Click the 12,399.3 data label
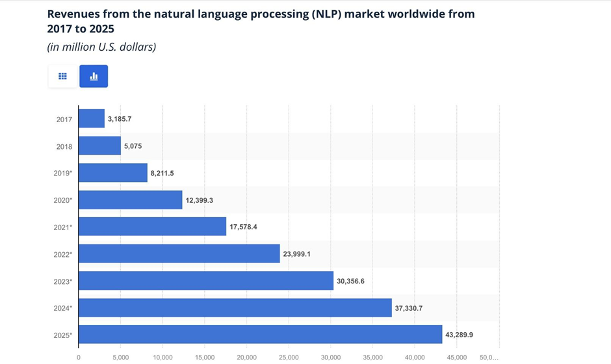 203,200
